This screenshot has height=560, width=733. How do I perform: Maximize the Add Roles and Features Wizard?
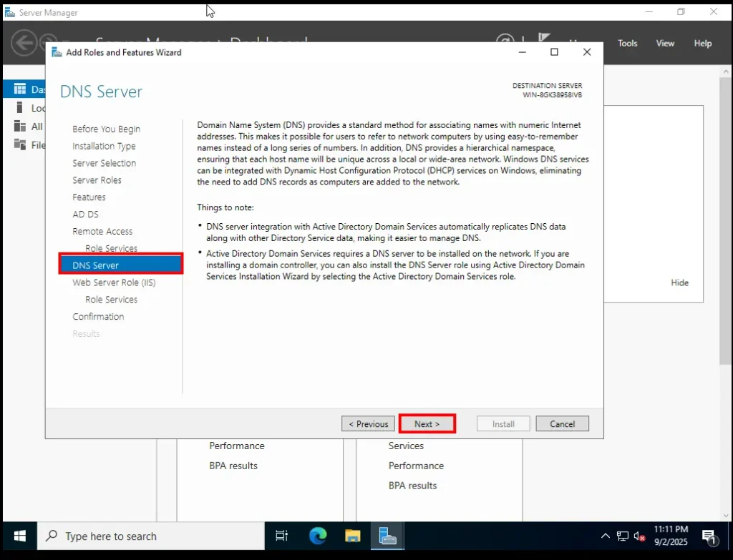(554, 51)
